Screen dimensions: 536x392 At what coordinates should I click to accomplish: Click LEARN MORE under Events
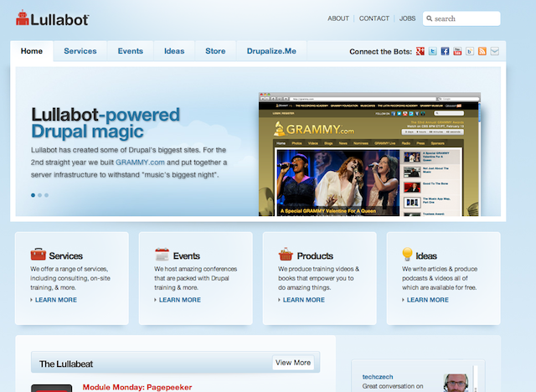pos(180,300)
